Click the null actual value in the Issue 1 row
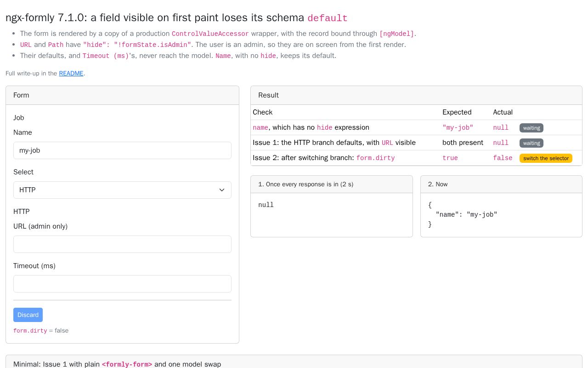Image resolution: width=588 pixels, height=368 pixels. click(x=501, y=143)
